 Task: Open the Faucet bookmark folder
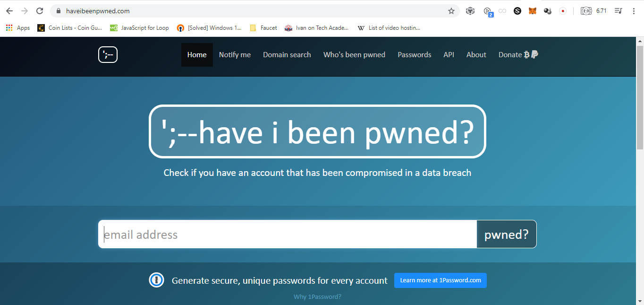coord(263,28)
